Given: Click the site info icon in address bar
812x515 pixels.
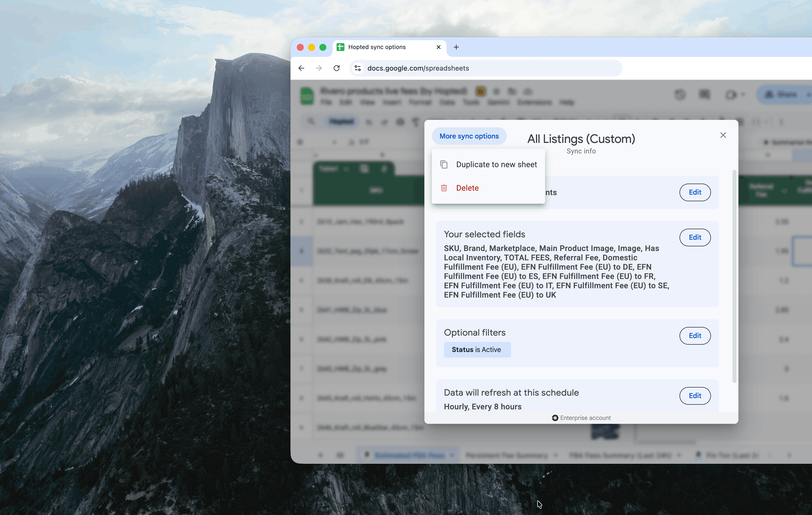Looking at the screenshot, I should (358, 68).
